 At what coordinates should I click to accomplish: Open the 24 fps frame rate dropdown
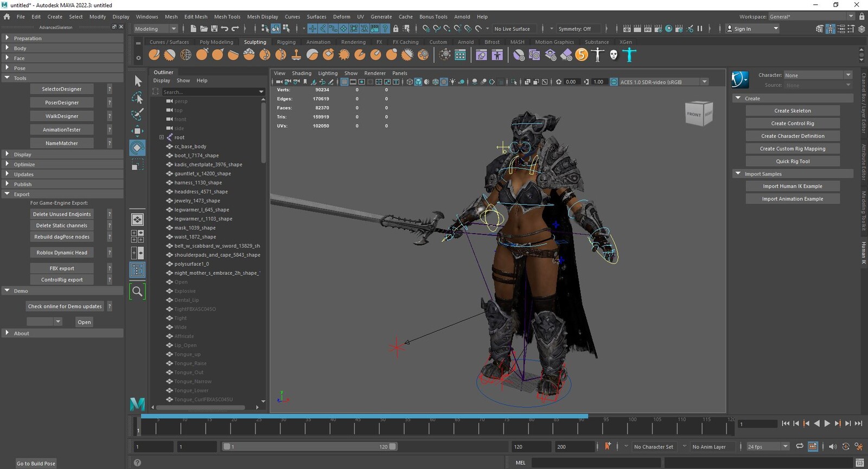(768, 446)
